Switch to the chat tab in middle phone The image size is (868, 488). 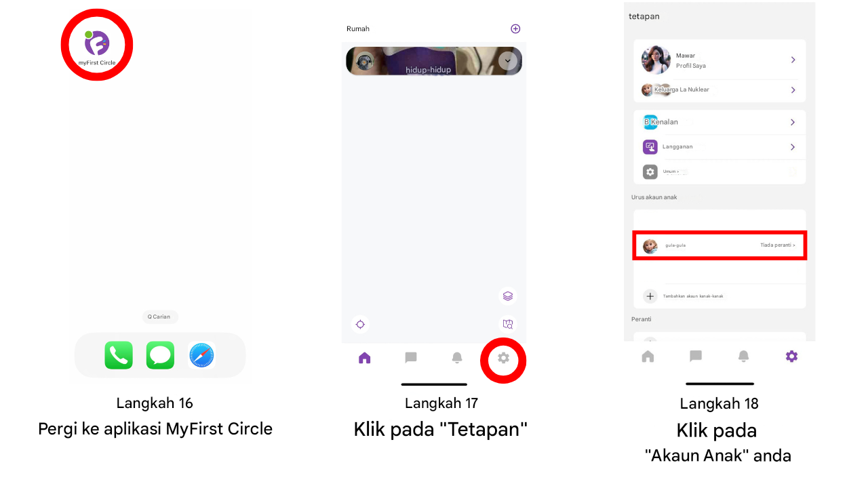[411, 358]
